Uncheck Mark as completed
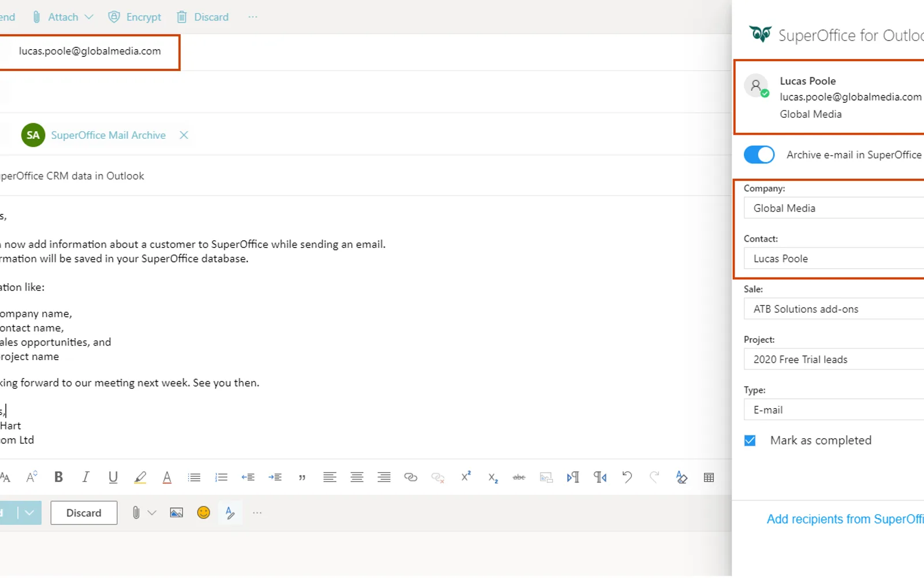The height and width of the screenshot is (578, 924). click(x=750, y=440)
